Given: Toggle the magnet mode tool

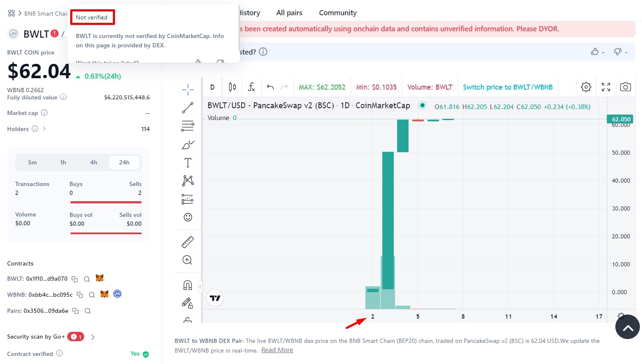Looking at the screenshot, I should (x=188, y=285).
